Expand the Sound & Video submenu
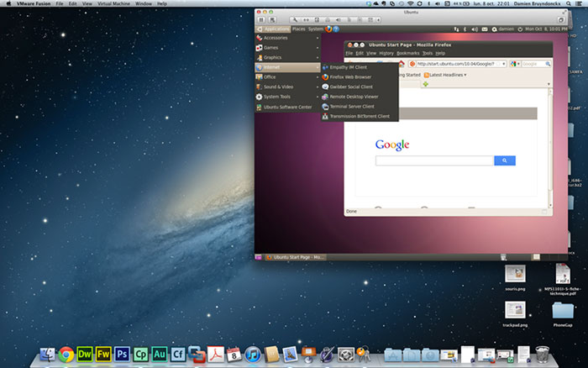Image resolution: width=588 pixels, height=368 pixels. (287, 87)
